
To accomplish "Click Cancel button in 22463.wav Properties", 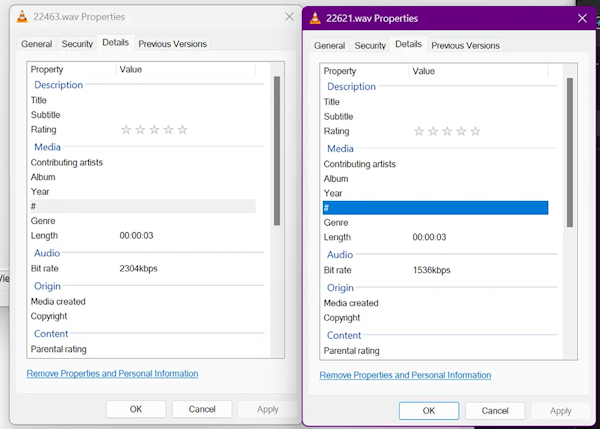I will pyautogui.click(x=202, y=409).
